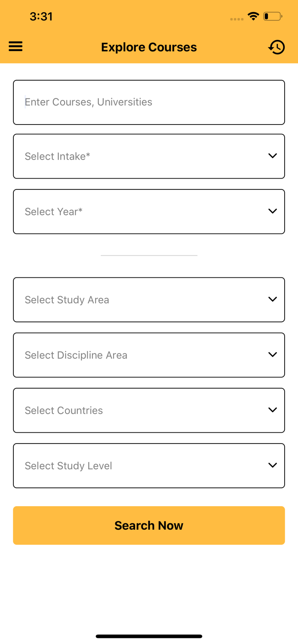Tap the chevron on Select Intake field

pyautogui.click(x=273, y=156)
